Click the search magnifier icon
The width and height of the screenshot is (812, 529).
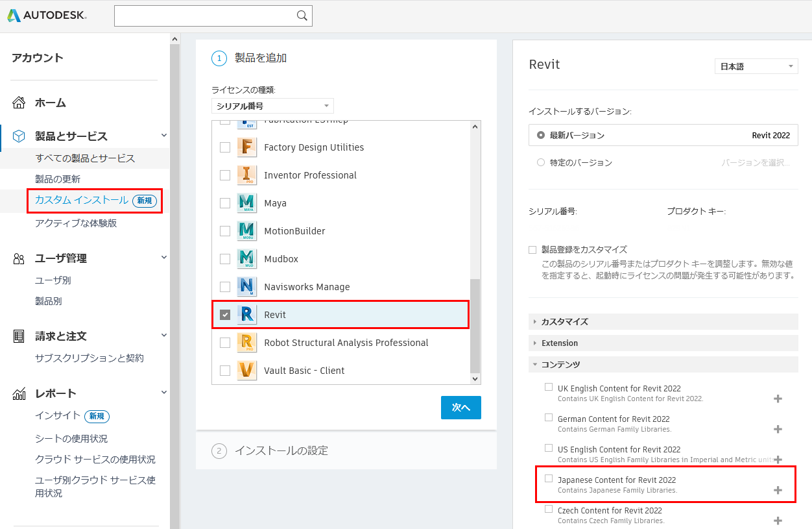(302, 16)
